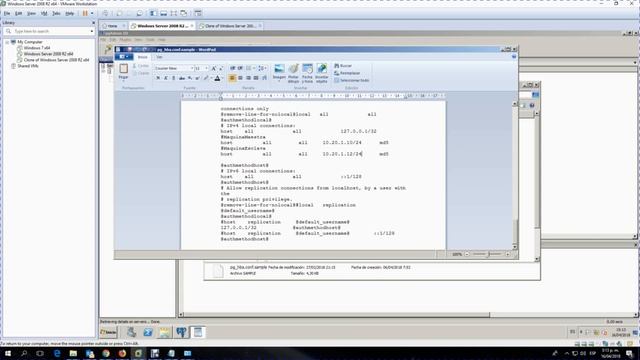Toggle the VMware library sidebar view icon
Image resolution: width=640 pixels, height=360 pixels.
[x=153, y=13]
